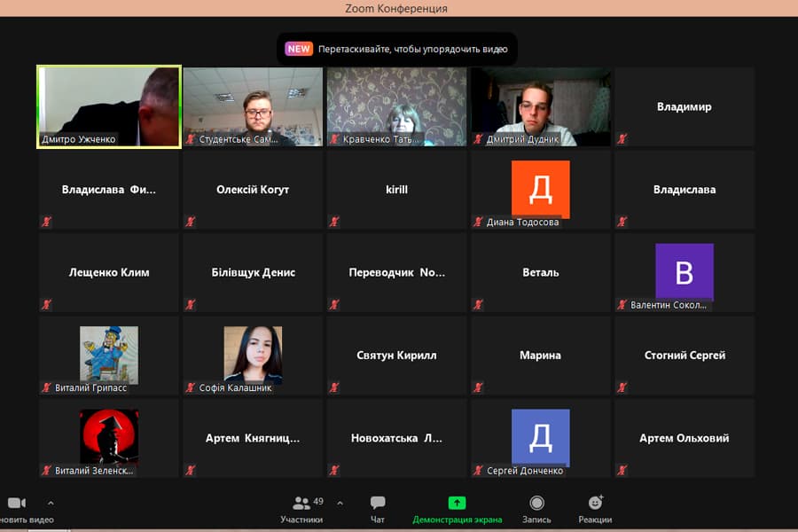This screenshot has width=798, height=532.
Task: Expand video options chevron beside camera
Action: pos(51,504)
